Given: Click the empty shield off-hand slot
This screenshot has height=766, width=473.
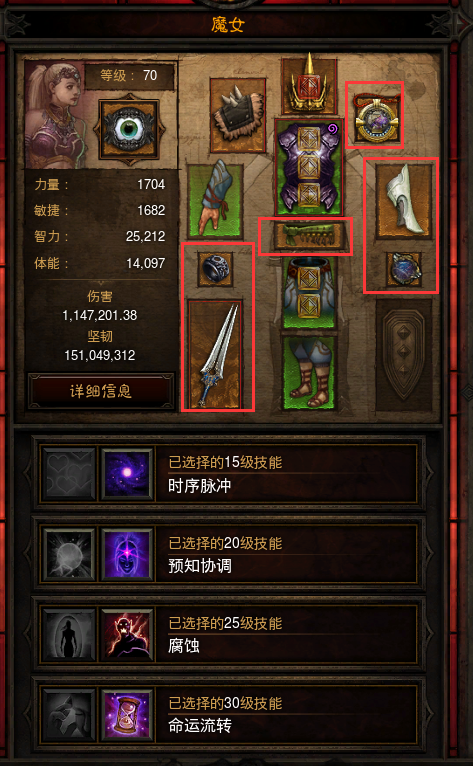Looking at the screenshot, I should coord(404,355).
